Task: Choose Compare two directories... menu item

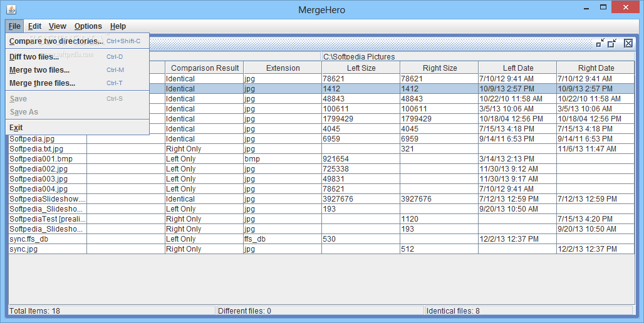Action: pyautogui.click(x=77, y=41)
